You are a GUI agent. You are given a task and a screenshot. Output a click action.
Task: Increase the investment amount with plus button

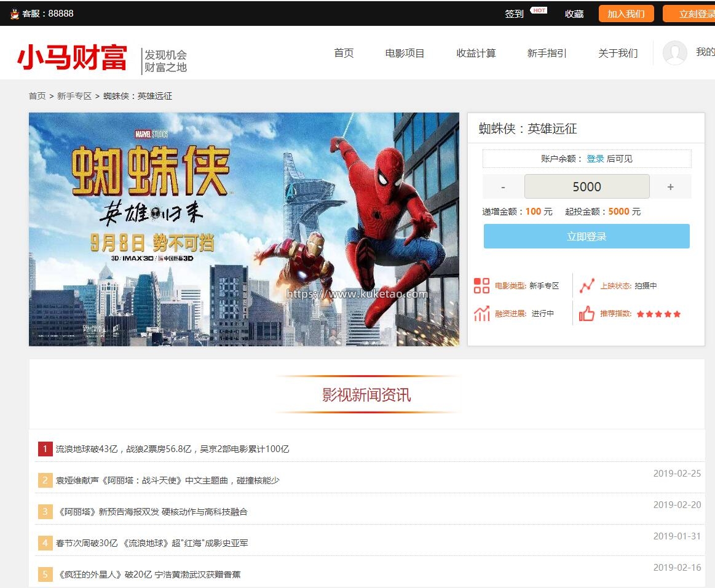(x=670, y=186)
